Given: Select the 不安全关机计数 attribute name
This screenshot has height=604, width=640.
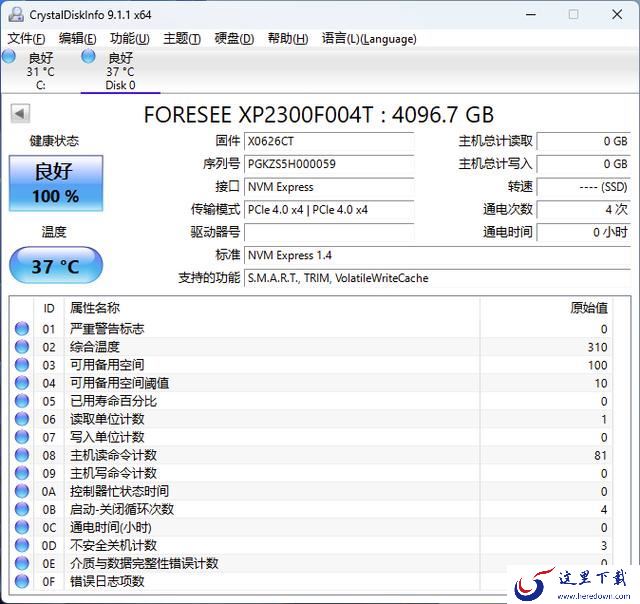Looking at the screenshot, I should pos(113,545).
